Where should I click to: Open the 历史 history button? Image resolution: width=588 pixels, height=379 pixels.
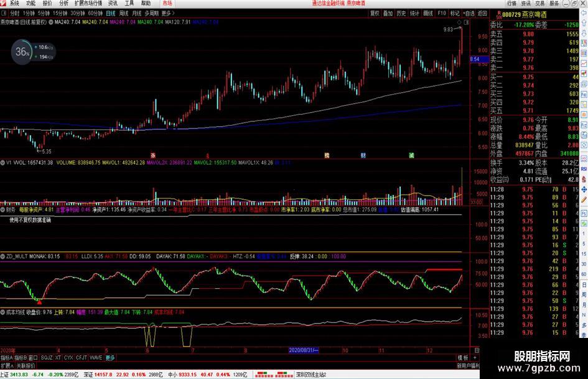[x=401, y=14]
